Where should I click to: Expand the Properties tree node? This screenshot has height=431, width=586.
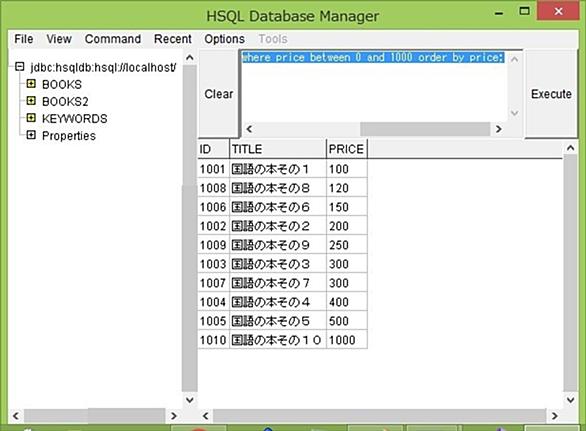(31, 135)
